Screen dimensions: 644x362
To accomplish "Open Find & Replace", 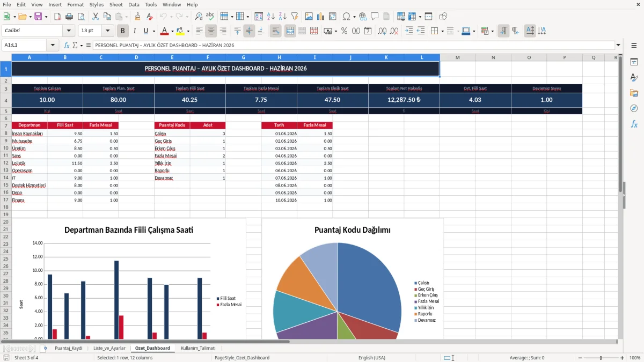I will pyautogui.click(x=199, y=17).
